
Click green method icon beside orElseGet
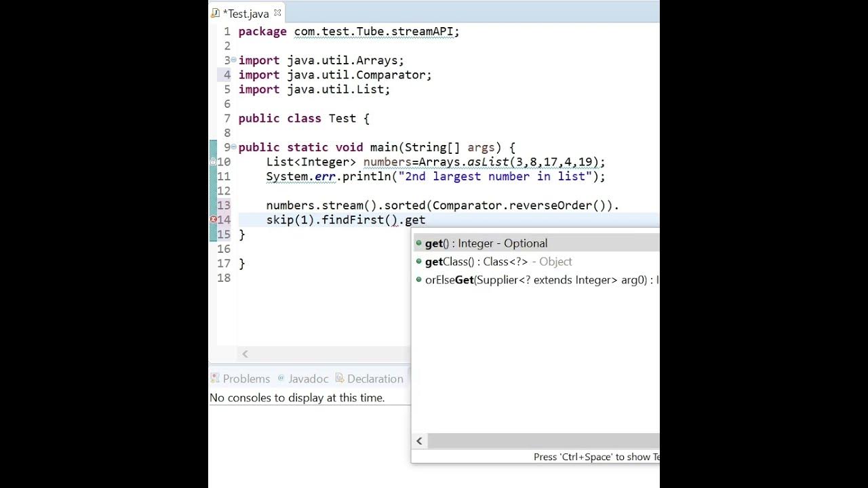coord(418,280)
